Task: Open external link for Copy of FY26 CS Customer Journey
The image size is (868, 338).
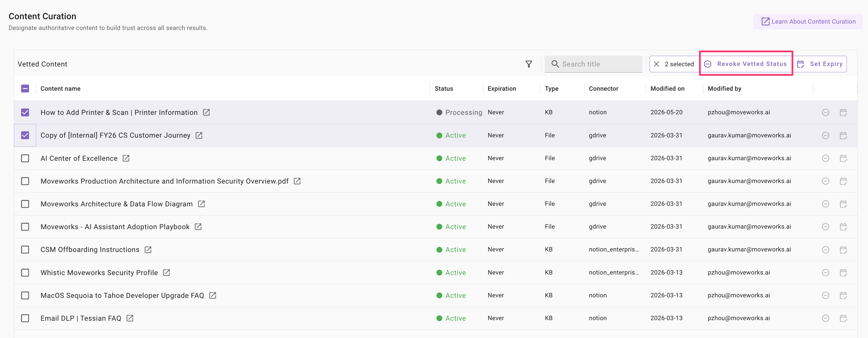Action: pos(199,135)
